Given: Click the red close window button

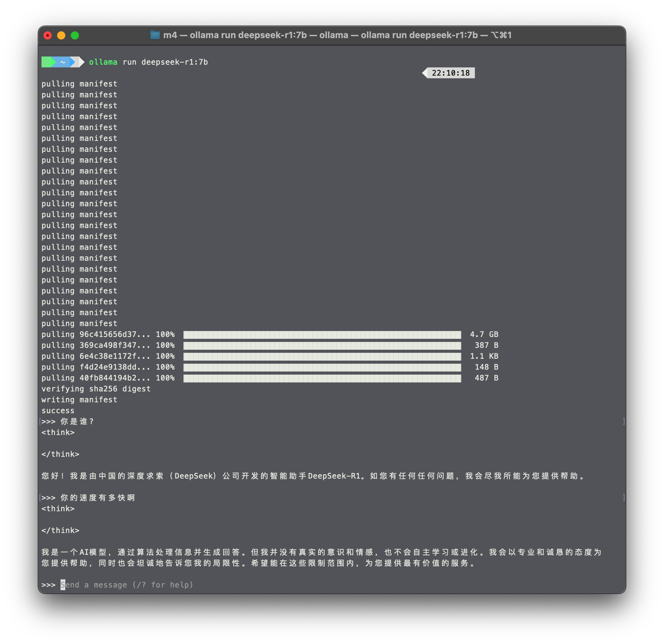Looking at the screenshot, I should pos(48,35).
